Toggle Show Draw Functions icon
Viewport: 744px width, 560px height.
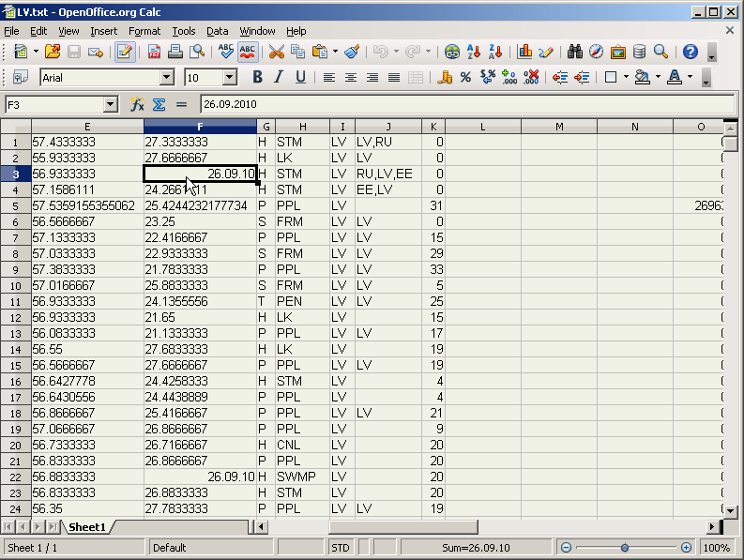pos(546,52)
